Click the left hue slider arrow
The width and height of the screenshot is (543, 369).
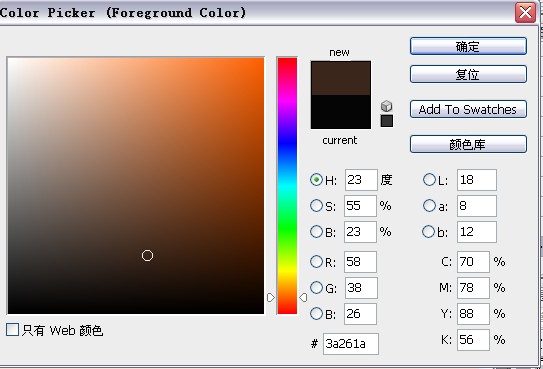coord(271,297)
